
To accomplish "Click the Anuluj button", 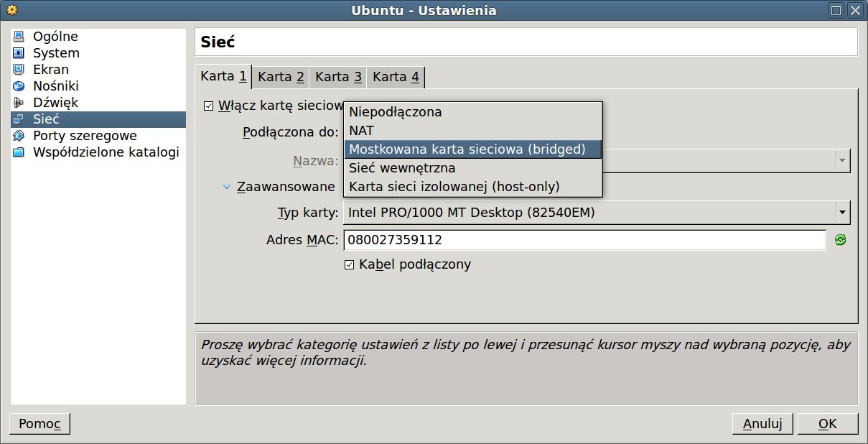I will coord(762,424).
